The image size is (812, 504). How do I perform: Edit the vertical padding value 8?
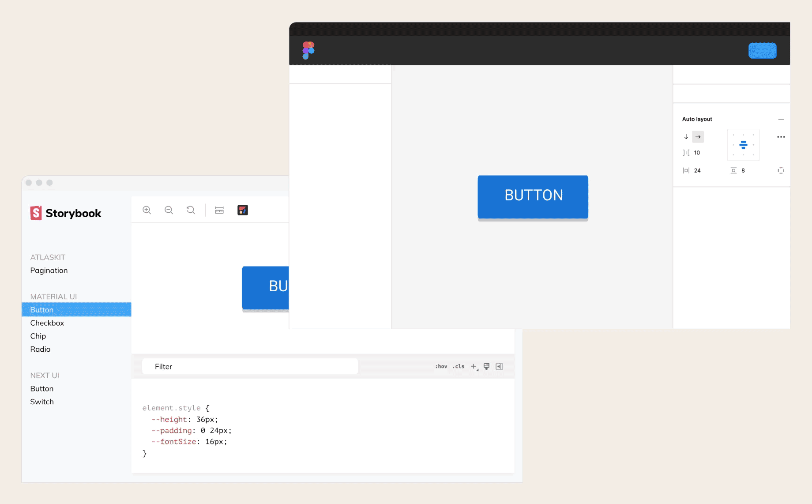[743, 170]
